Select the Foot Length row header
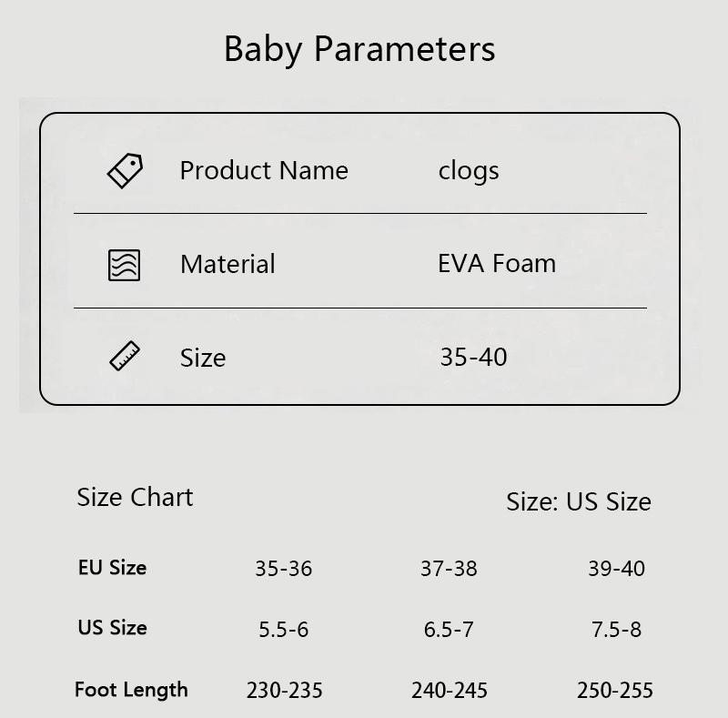The width and height of the screenshot is (728, 718). tap(131, 690)
